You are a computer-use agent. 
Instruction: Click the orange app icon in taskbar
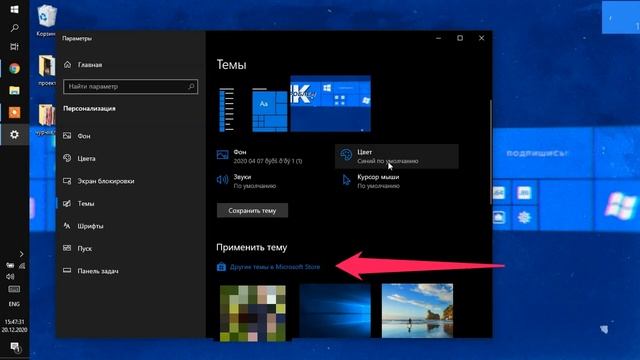pyautogui.click(x=14, y=112)
